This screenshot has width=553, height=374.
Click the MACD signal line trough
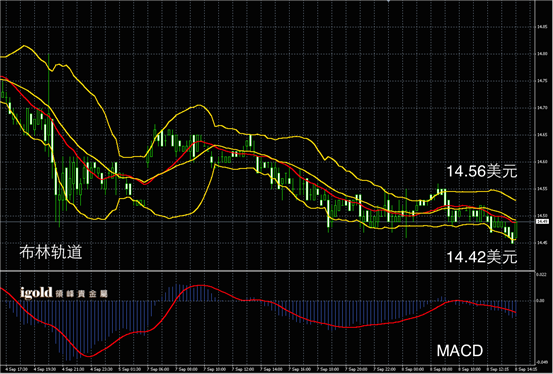89,356
